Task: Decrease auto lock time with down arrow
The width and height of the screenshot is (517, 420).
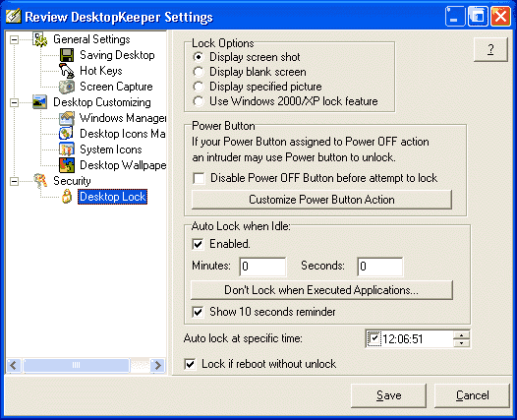Action: pos(462,343)
